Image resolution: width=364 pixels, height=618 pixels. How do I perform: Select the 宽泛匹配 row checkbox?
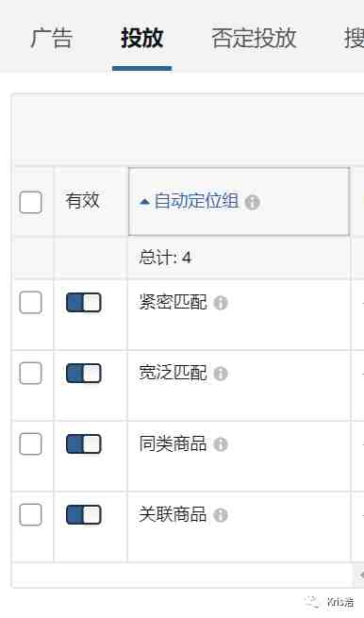(31, 374)
